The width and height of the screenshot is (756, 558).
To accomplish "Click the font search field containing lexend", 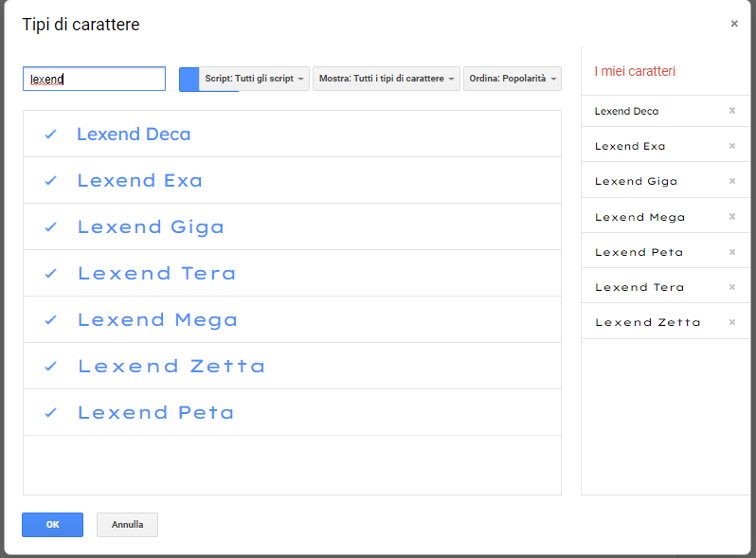I will 94,79.
